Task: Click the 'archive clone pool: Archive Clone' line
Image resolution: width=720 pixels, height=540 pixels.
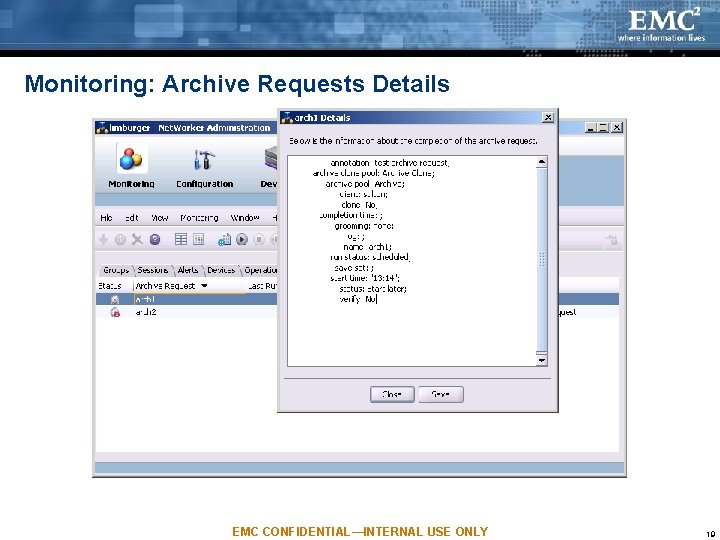Action: [374, 173]
